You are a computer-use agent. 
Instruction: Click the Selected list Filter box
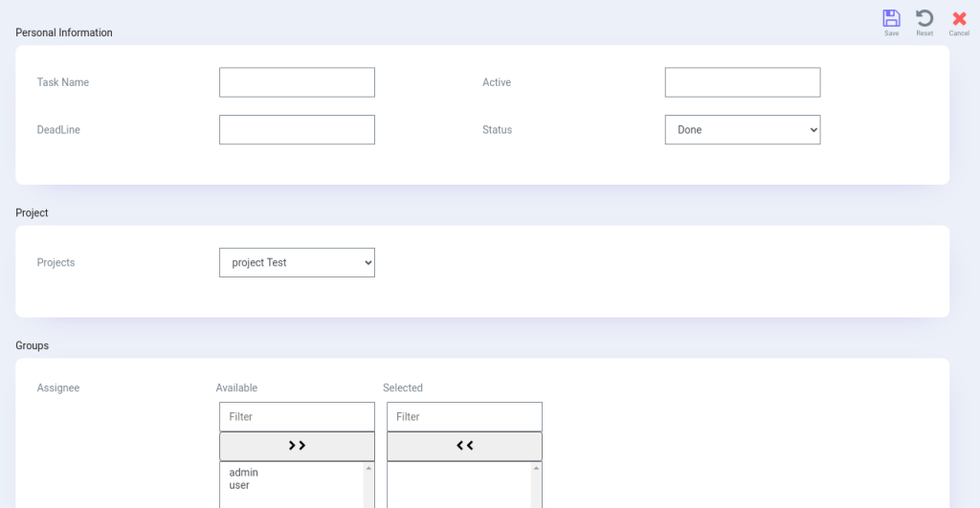coord(464,417)
